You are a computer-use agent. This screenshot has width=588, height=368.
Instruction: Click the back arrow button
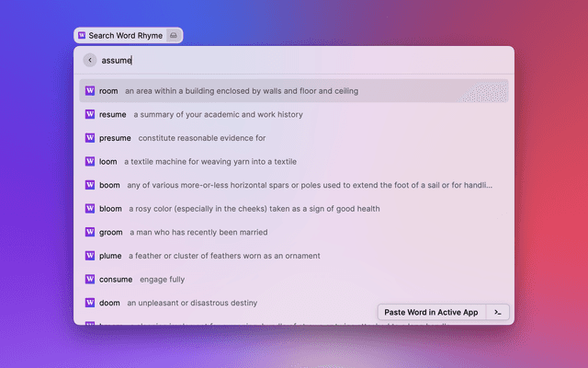pyautogui.click(x=89, y=60)
